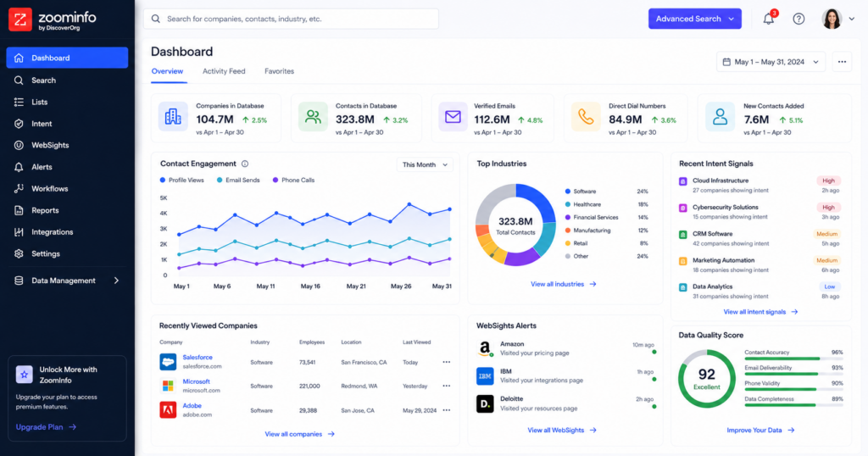Open the profile menu chevron

pyautogui.click(x=851, y=19)
